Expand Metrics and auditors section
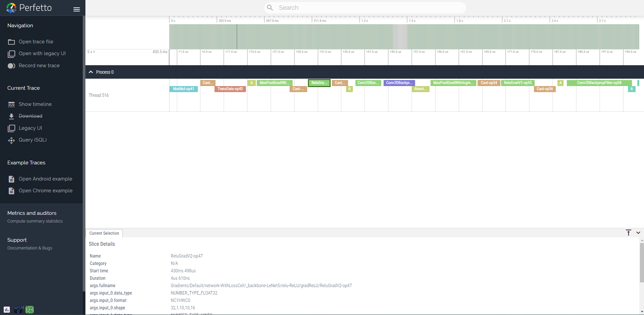 tap(32, 213)
